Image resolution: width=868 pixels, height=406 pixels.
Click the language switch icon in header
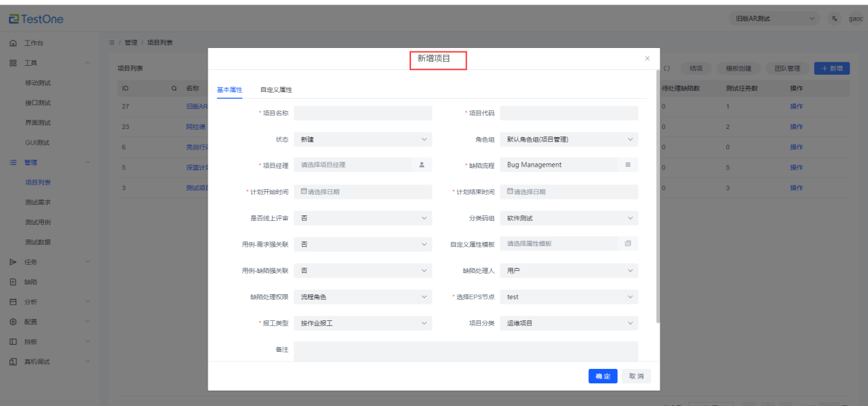click(x=834, y=19)
